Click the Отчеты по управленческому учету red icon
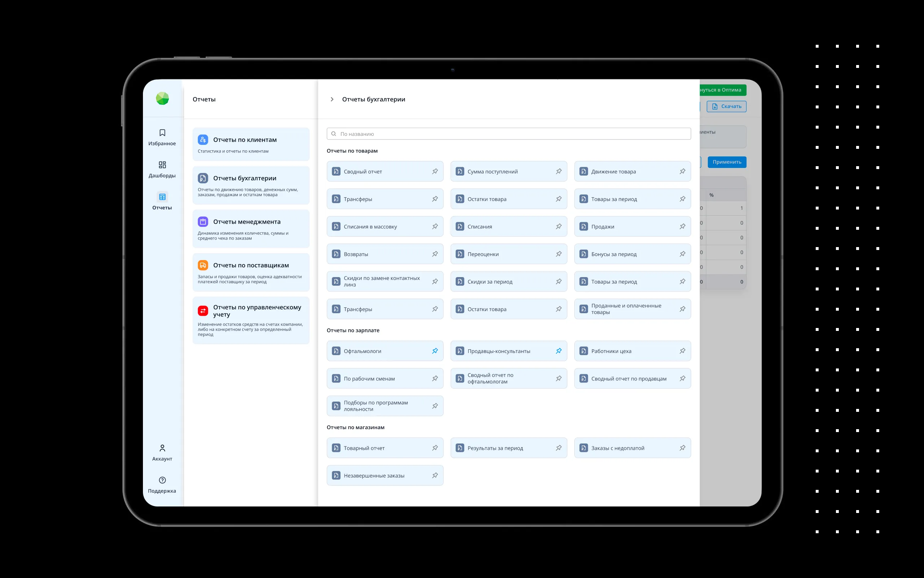 [x=203, y=310]
